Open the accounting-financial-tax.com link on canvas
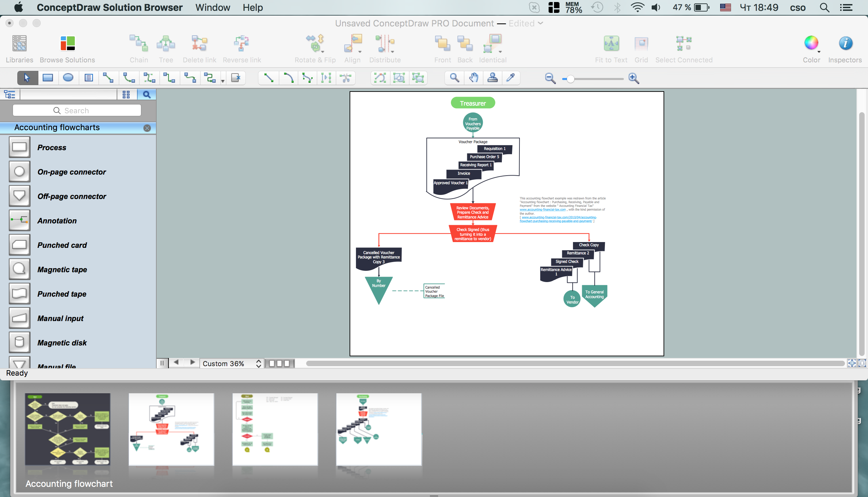 [542, 210]
